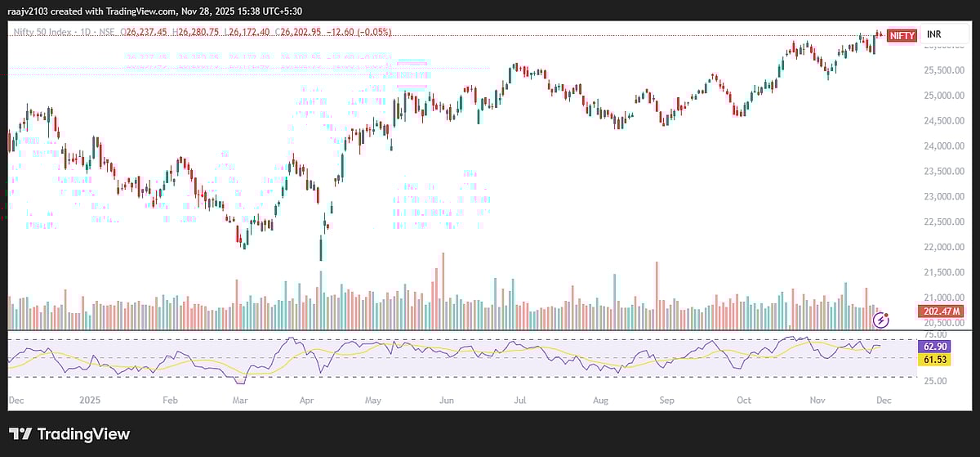Open the INR currency selector
Screen dimensions: 980x457
935,35
